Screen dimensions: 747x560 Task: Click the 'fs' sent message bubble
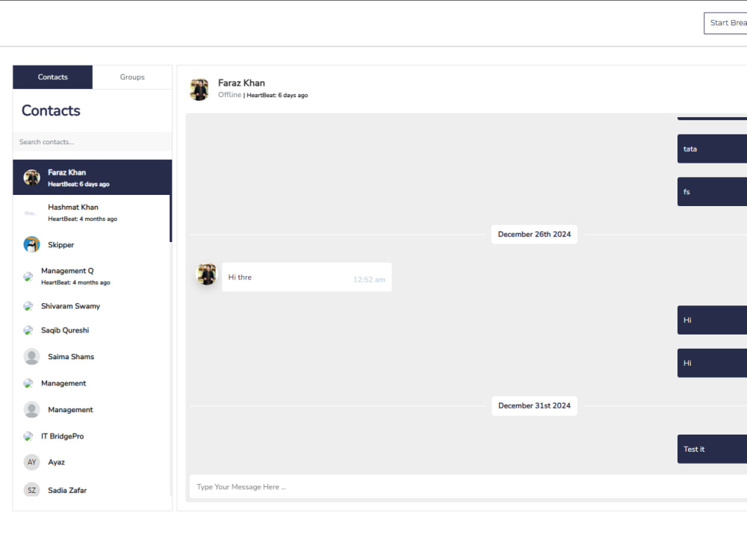pyautogui.click(x=712, y=192)
